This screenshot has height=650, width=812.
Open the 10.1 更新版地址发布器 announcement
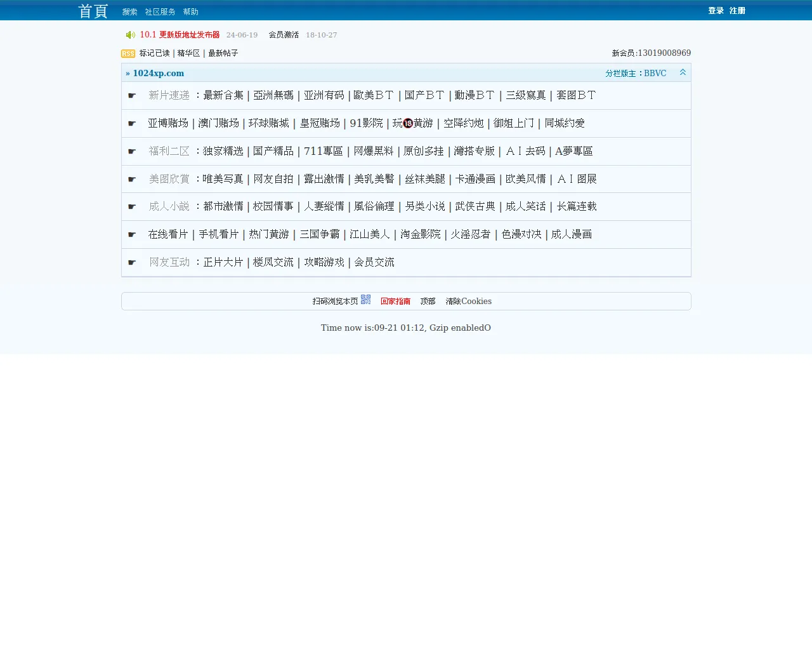(180, 35)
